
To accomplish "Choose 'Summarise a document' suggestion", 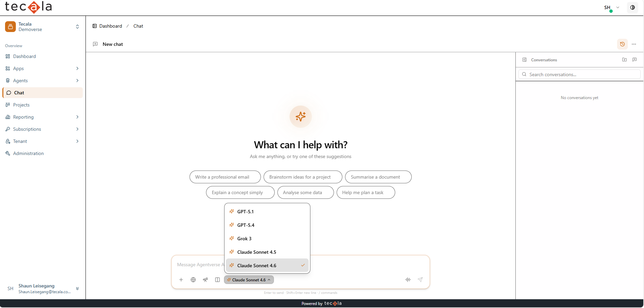I will coord(378,177).
